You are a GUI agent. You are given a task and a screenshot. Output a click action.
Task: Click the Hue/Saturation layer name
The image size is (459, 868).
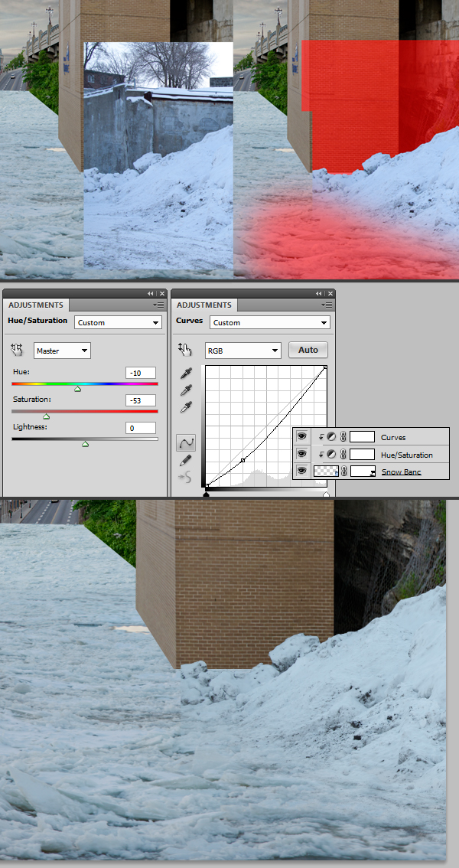(406, 455)
